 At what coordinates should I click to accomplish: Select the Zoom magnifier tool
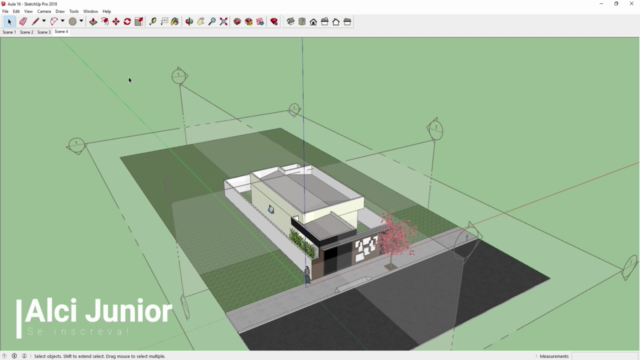pyautogui.click(x=212, y=22)
